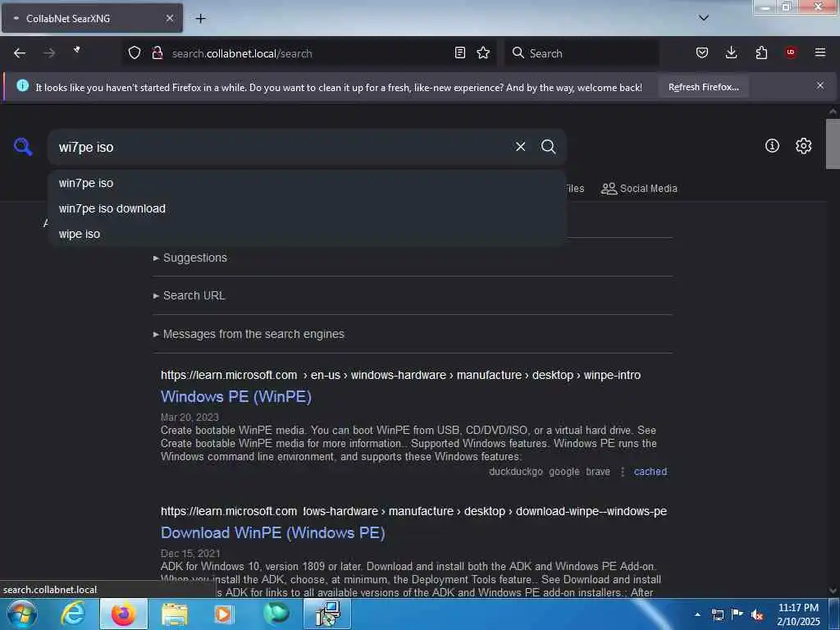Click the 'google' engine label
This screenshot has height=630, width=840.
click(564, 472)
